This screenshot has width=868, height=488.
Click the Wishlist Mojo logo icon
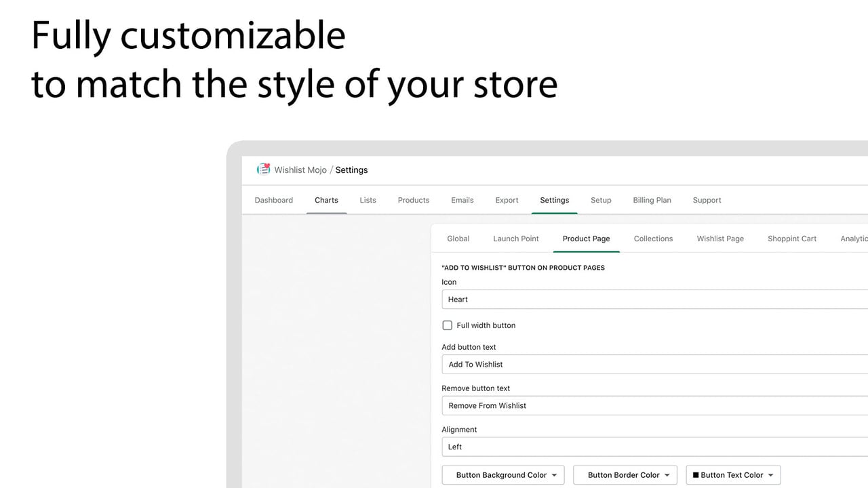point(263,169)
